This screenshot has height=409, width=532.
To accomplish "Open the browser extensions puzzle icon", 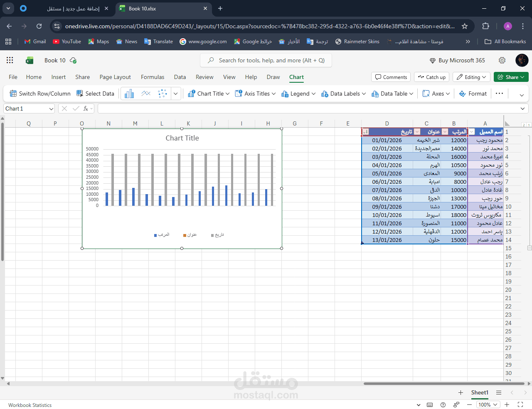I will point(485,26).
